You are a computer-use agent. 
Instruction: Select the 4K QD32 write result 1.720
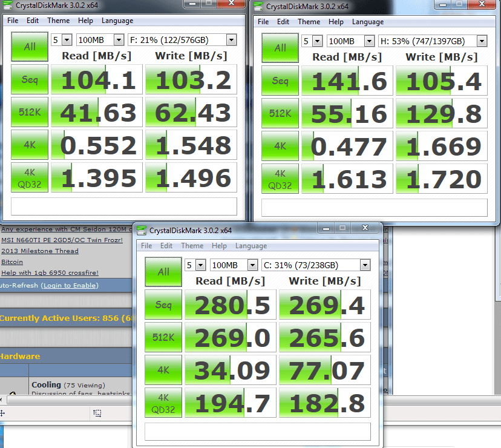point(442,179)
